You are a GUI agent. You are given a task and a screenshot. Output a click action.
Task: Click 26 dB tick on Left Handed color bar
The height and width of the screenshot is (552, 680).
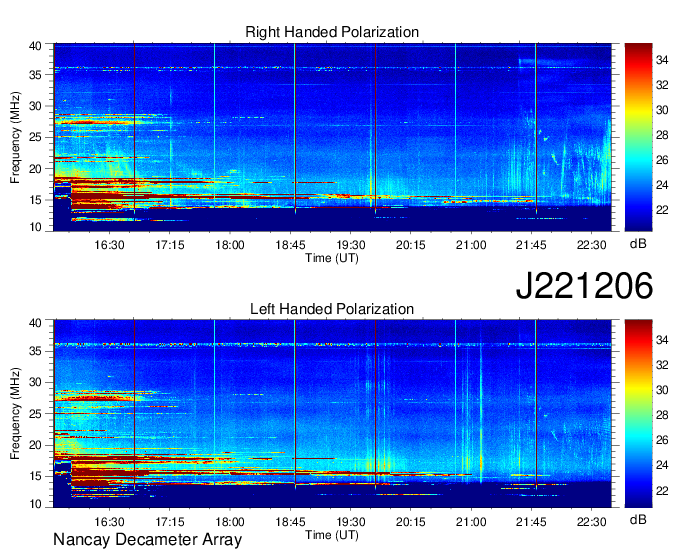click(662, 440)
